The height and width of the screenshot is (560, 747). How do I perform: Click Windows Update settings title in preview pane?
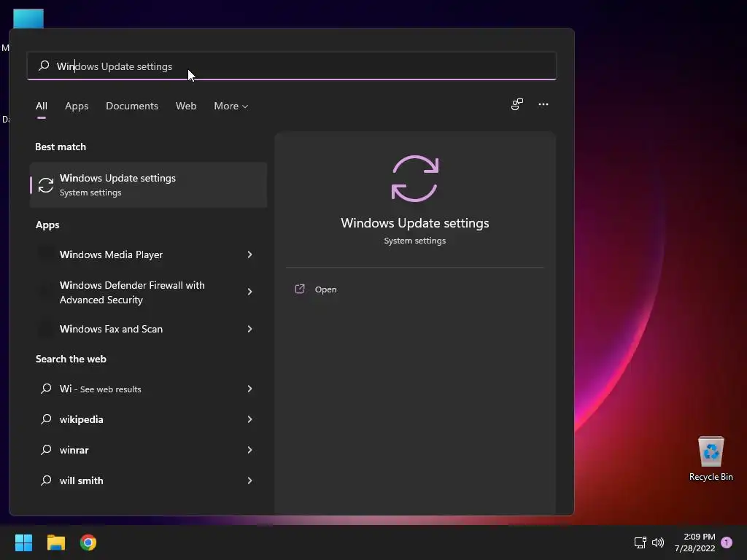(x=415, y=223)
